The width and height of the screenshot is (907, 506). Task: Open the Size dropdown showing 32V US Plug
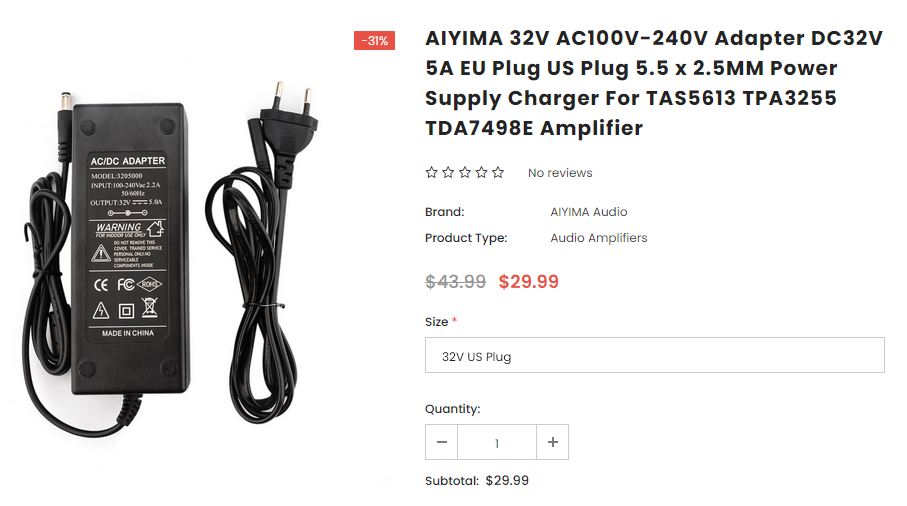[655, 356]
